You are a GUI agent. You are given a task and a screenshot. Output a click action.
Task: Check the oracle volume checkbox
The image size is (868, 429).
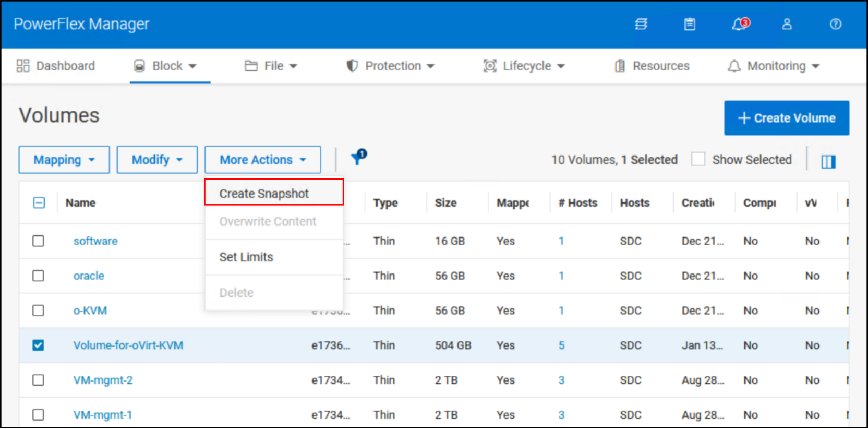[38, 276]
